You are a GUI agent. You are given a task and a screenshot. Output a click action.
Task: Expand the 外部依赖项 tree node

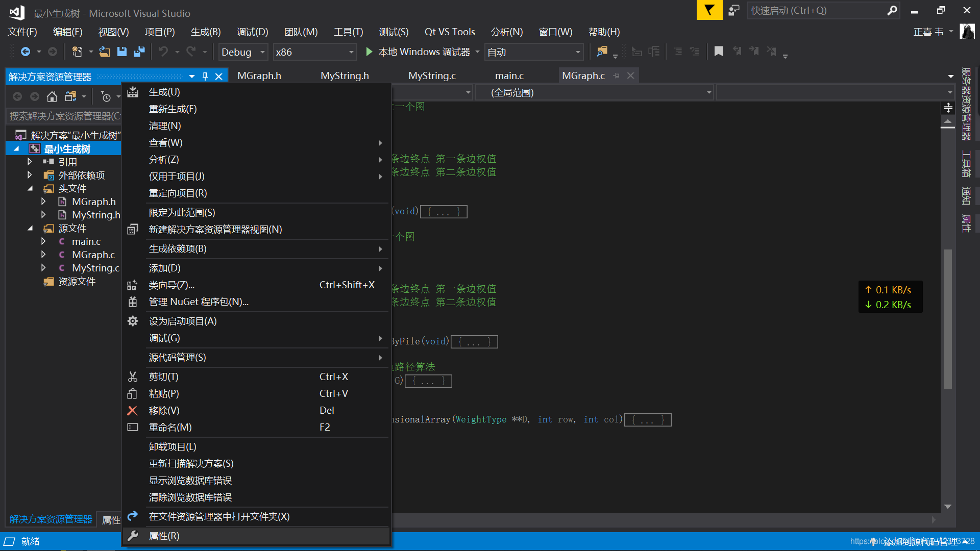click(30, 175)
